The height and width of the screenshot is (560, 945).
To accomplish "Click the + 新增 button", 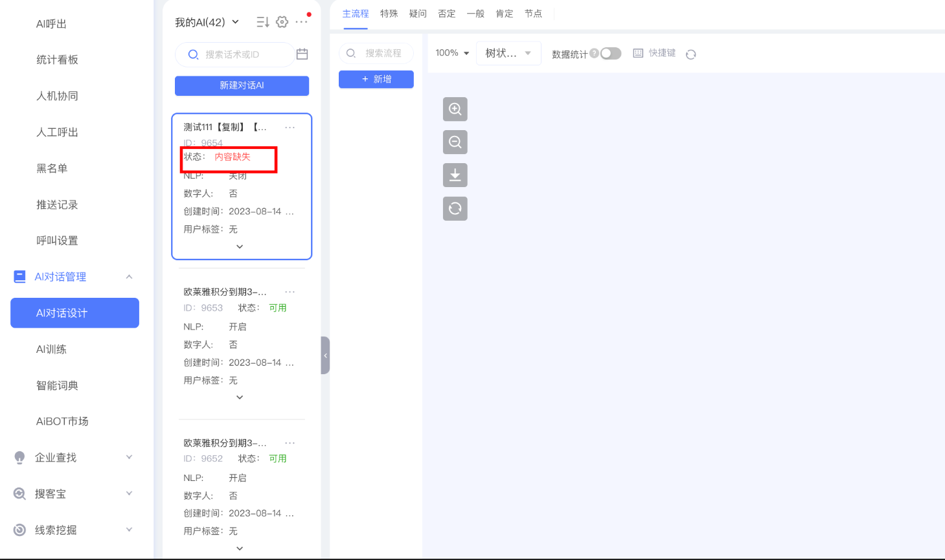I will 376,79.
